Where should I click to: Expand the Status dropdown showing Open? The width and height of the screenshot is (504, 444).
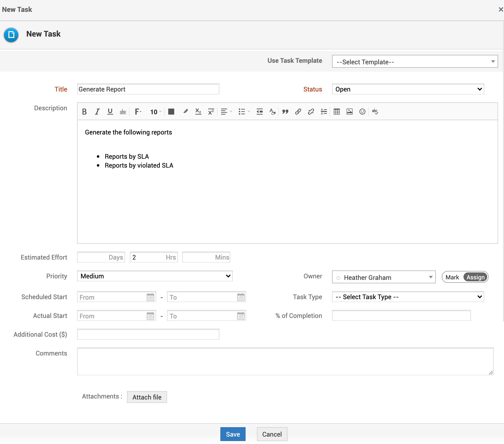(408, 89)
